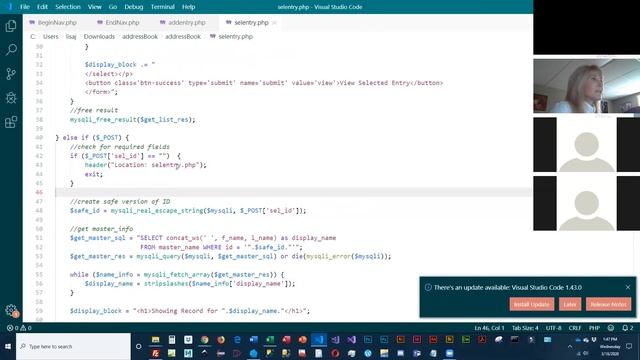Change the CRLF end of line sequence

[x=575, y=328]
